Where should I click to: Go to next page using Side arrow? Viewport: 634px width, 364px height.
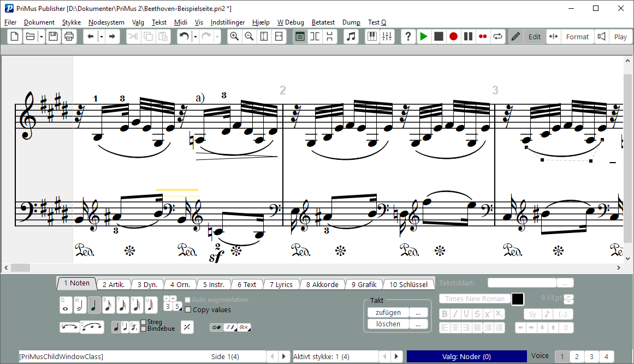[x=284, y=357]
